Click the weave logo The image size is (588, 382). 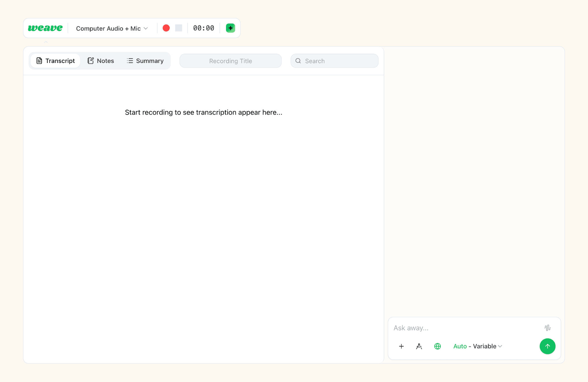click(45, 28)
